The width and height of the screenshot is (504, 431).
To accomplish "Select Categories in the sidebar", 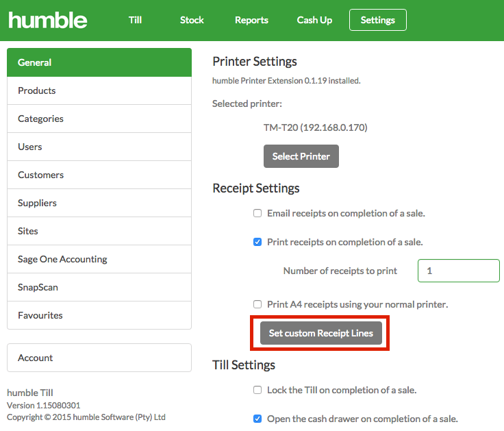I will pos(99,119).
